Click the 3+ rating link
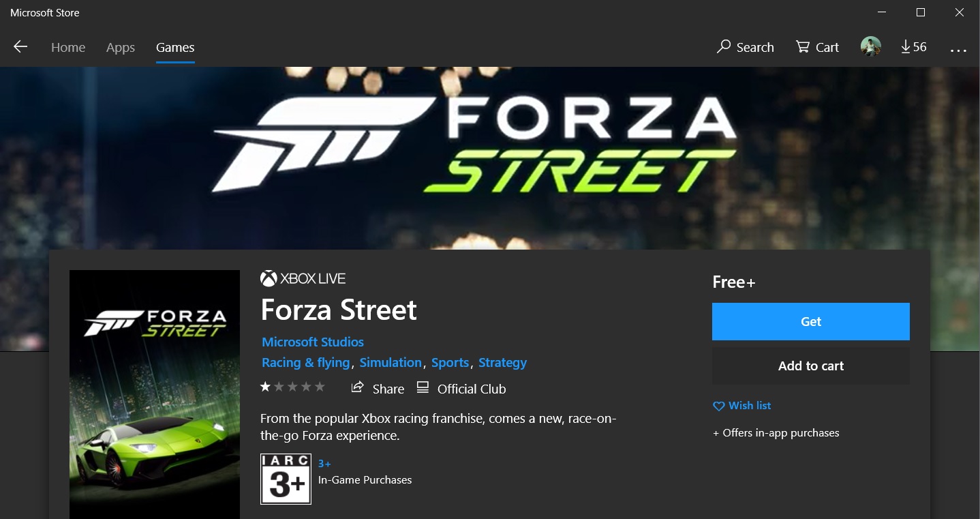The width and height of the screenshot is (980, 519). click(x=324, y=463)
